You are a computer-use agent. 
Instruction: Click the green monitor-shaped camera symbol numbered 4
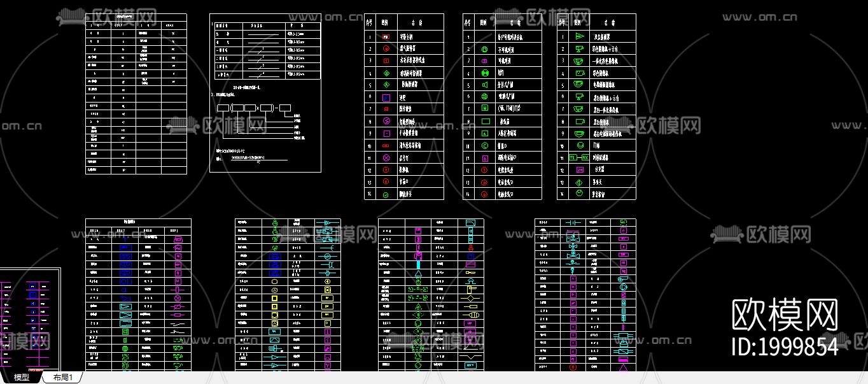[x=579, y=73]
